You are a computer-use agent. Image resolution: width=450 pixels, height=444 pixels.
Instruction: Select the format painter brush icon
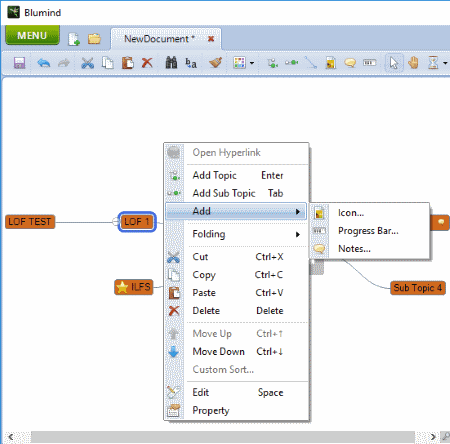(x=216, y=62)
